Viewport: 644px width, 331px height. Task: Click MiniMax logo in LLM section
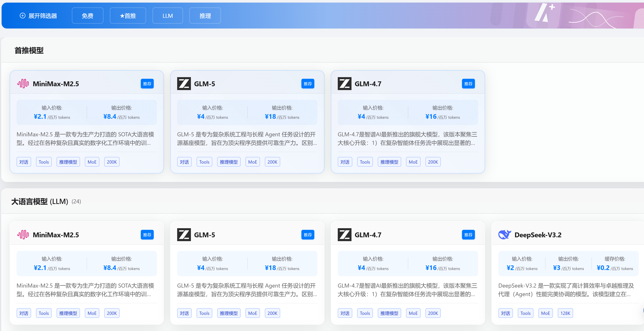pos(23,234)
